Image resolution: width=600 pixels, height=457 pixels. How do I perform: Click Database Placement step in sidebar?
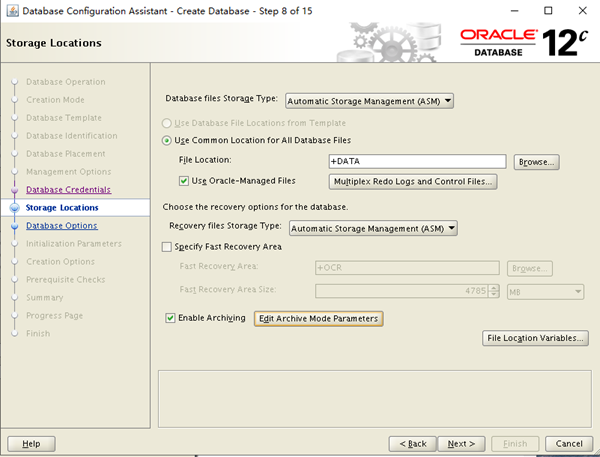tap(65, 154)
